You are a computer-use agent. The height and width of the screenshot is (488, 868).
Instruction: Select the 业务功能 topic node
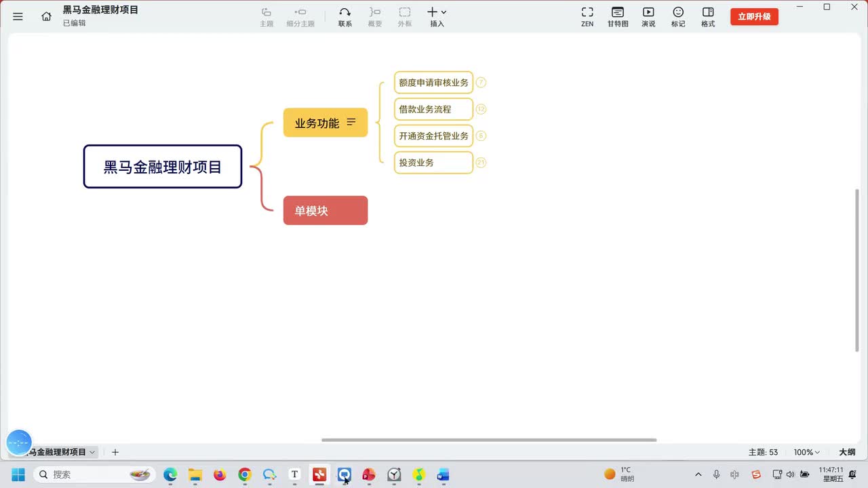point(325,123)
